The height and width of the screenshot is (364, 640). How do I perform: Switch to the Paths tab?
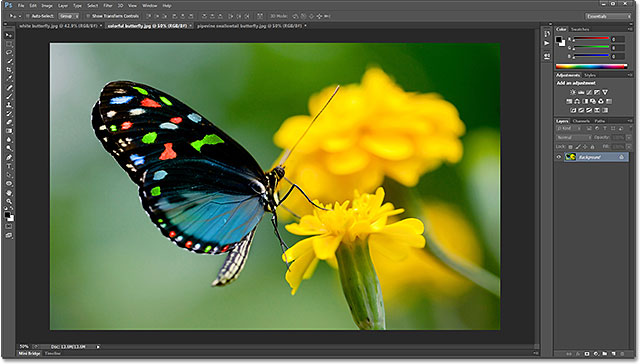[600, 121]
